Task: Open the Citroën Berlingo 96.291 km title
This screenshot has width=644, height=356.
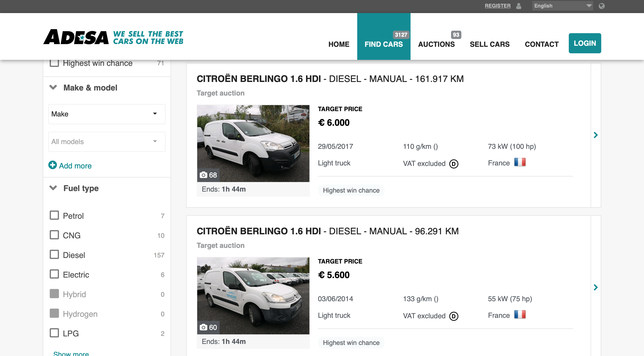Action: (x=328, y=231)
